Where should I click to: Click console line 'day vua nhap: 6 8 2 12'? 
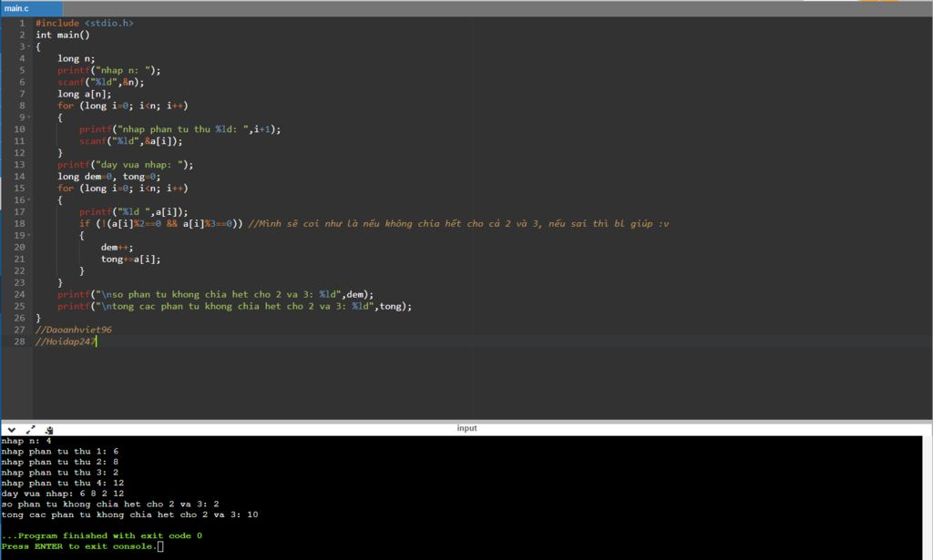tap(63, 494)
